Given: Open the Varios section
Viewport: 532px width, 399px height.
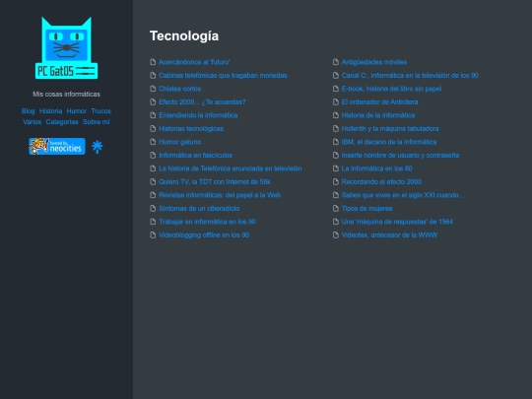Looking at the screenshot, I should [x=32, y=122].
